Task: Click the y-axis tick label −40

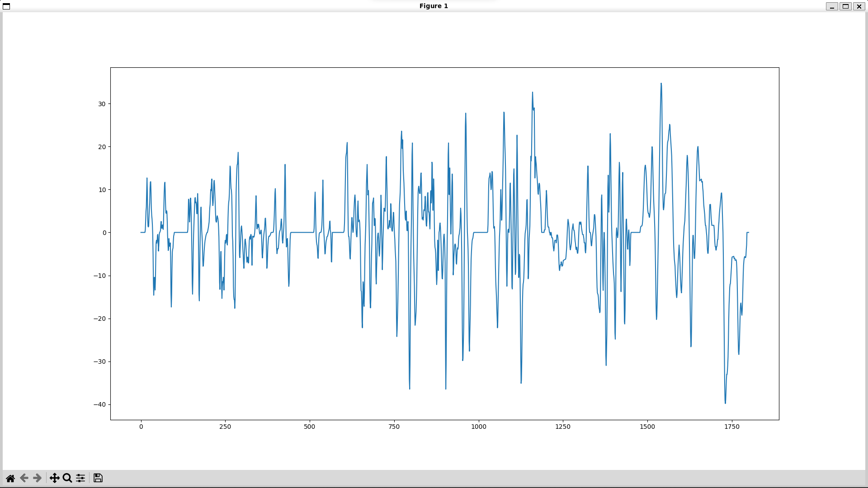Action: [99, 404]
